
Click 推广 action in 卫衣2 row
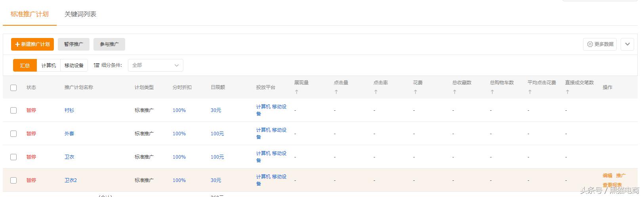[x=621, y=176]
